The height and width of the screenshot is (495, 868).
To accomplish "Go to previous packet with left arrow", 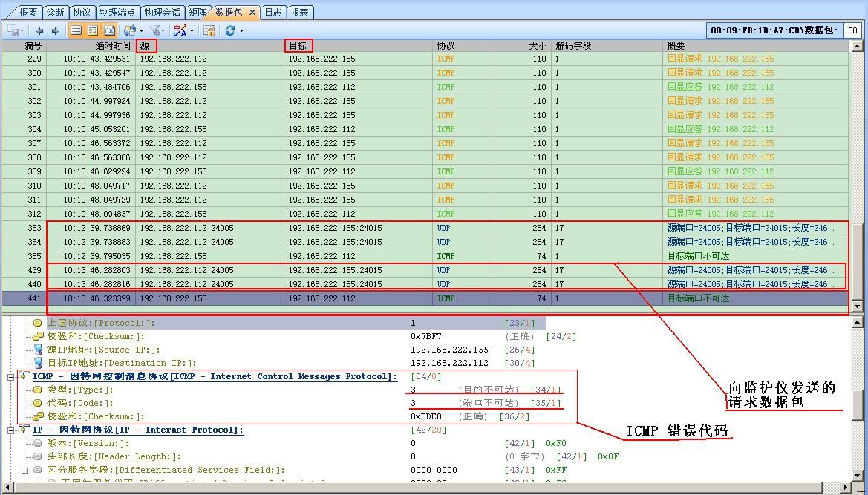I will click(39, 30).
